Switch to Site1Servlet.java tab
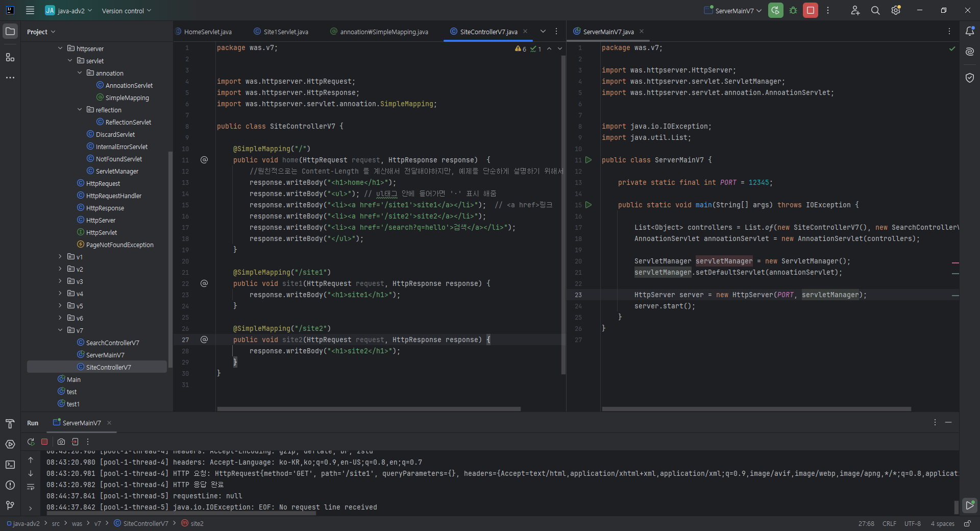The height and width of the screenshot is (531, 980). coord(281,32)
